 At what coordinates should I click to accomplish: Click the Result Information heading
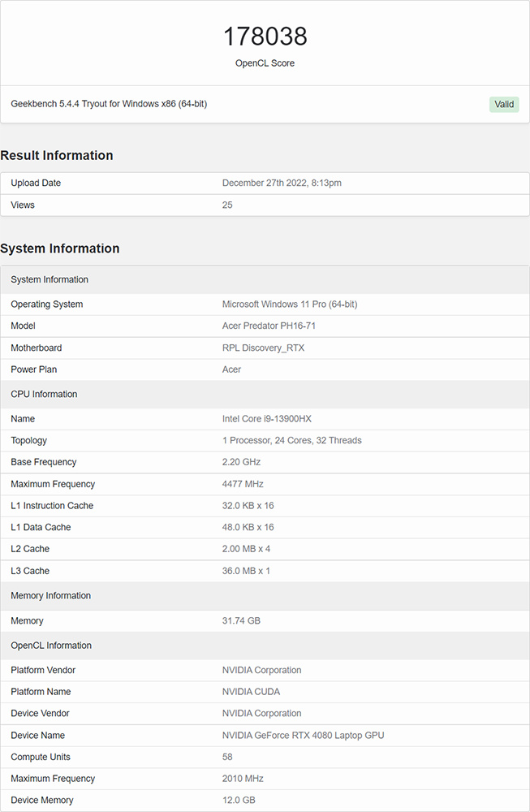[57, 155]
